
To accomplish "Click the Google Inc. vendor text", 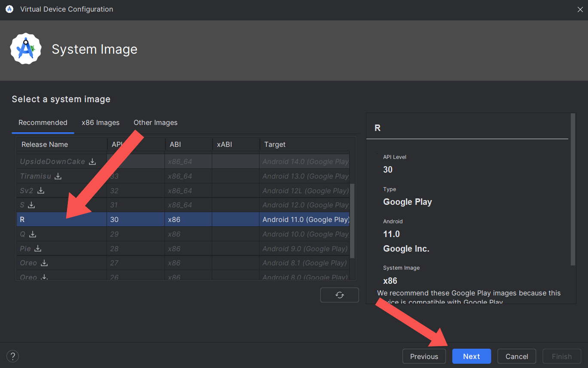I will coord(406,249).
